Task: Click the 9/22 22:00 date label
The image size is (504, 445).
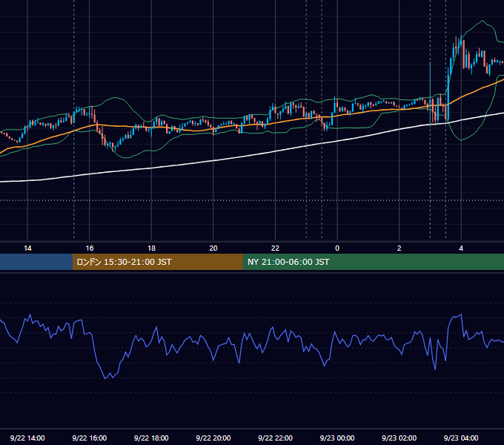Action: 275,438
